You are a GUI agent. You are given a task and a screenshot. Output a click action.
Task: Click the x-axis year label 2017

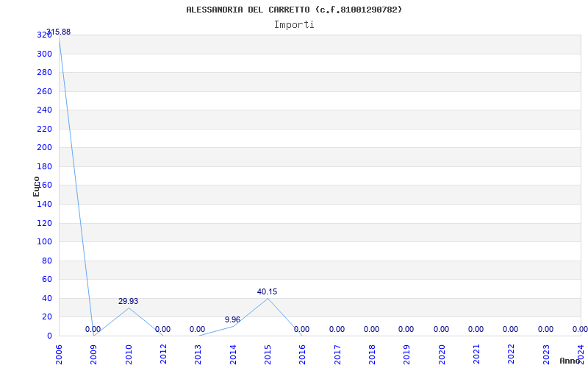(x=337, y=354)
